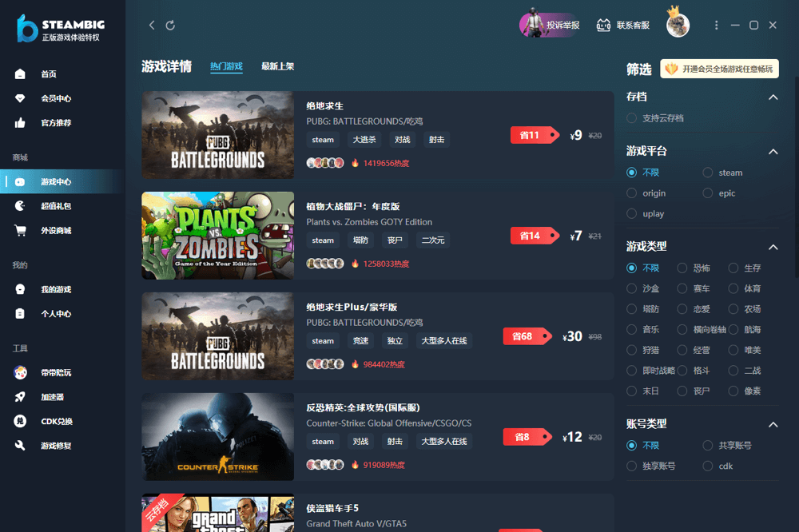Open 联系客服 customer service icon
This screenshot has height=532, width=799.
604,25
